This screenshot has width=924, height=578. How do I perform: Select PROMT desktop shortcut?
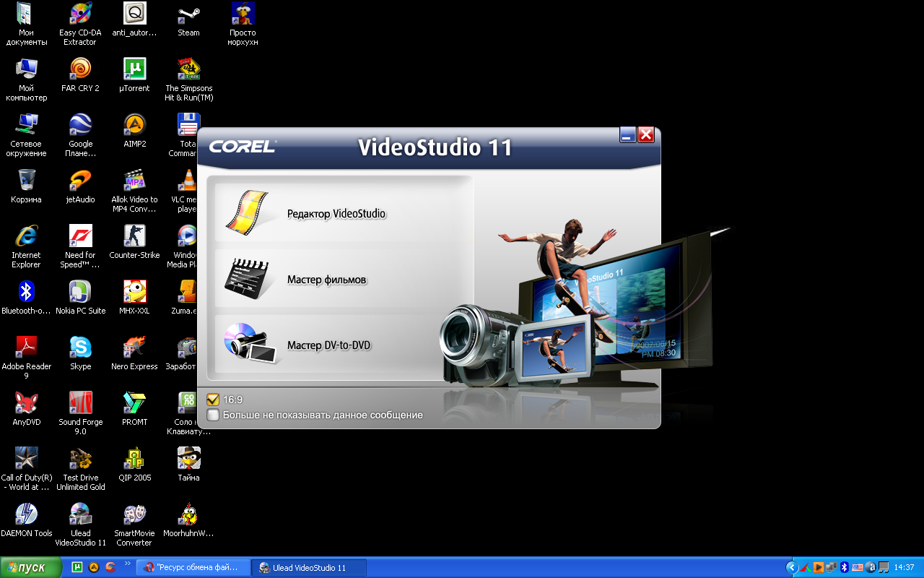tap(134, 409)
